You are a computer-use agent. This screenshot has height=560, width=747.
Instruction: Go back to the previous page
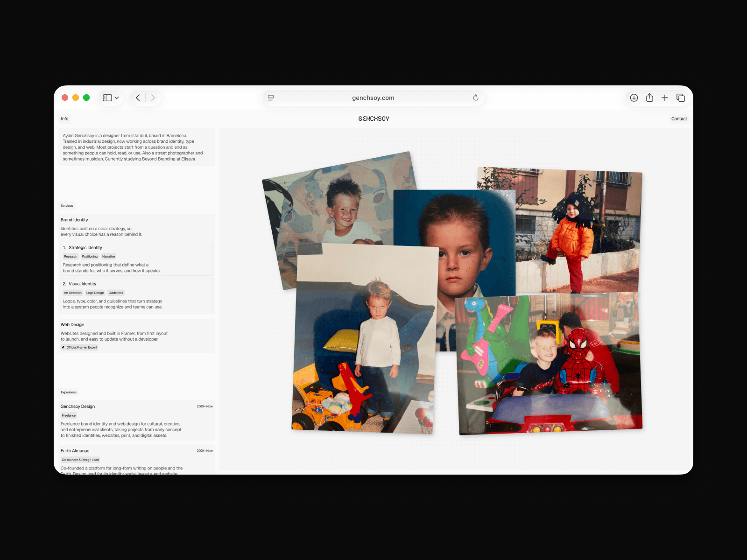[138, 98]
